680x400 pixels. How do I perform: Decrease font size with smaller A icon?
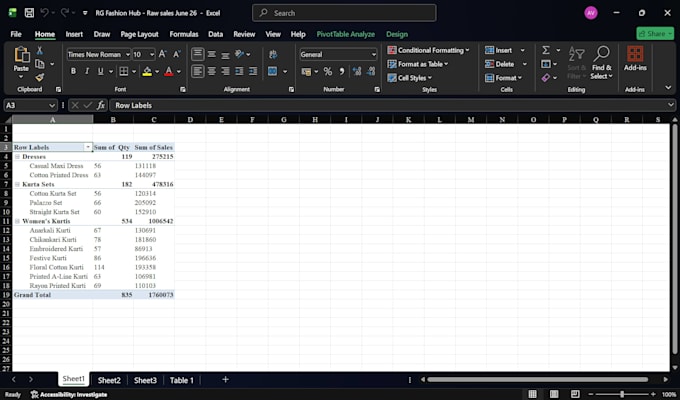point(177,54)
